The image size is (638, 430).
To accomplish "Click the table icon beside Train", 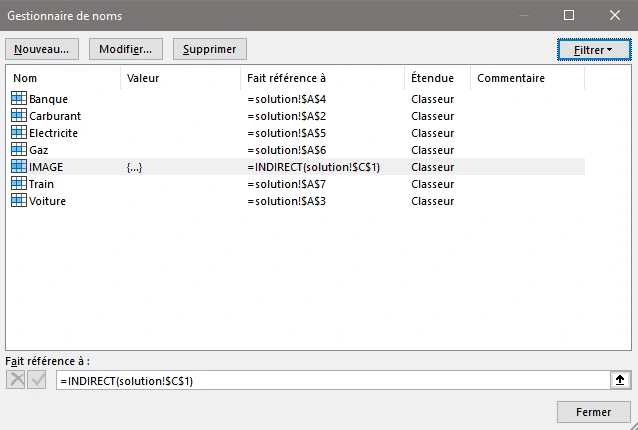I will (x=19, y=184).
